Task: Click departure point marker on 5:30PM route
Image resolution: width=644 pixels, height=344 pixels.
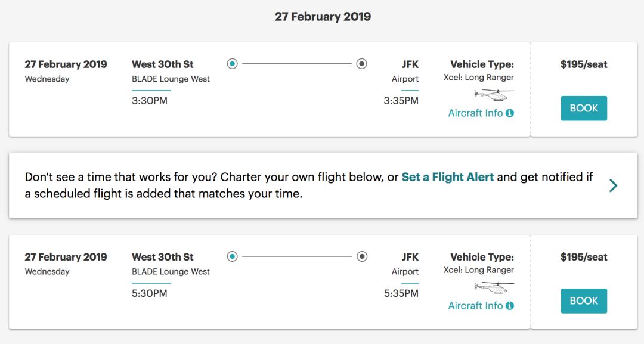Action: pos(233,256)
